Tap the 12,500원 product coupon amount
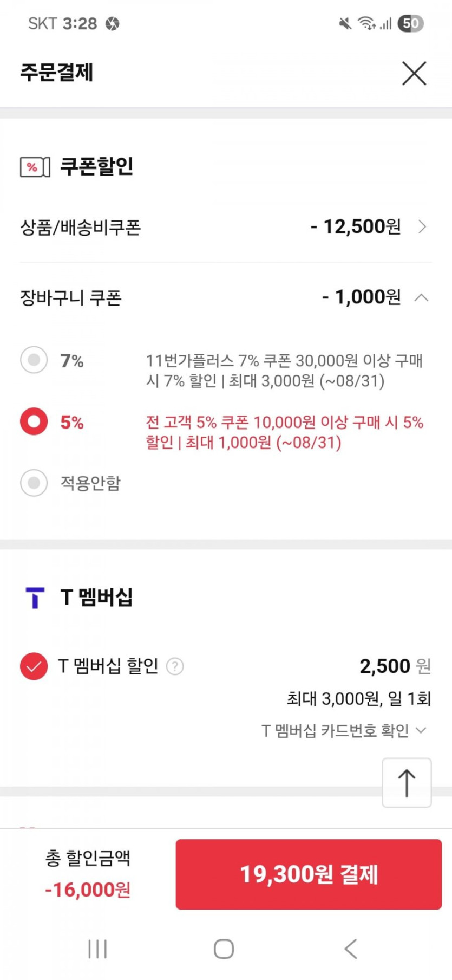This screenshot has width=452, height=980. click(x=356, y=227)
